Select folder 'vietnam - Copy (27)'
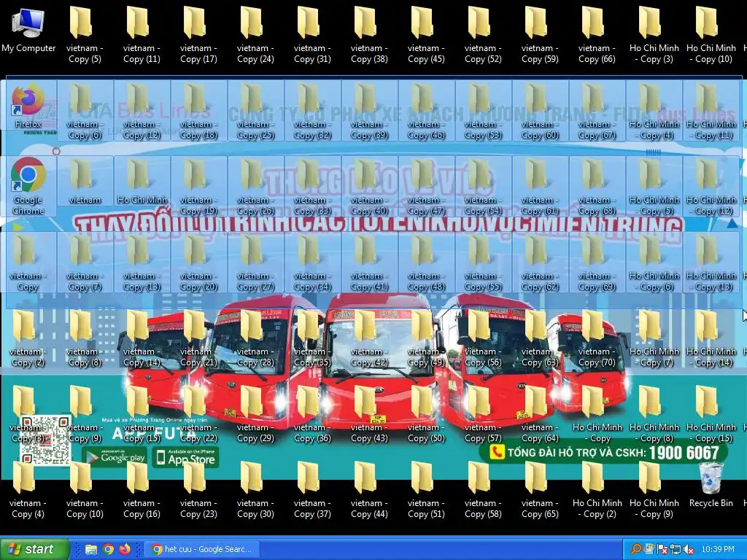This screenshot has height=560, width=747. coord(255,262)
